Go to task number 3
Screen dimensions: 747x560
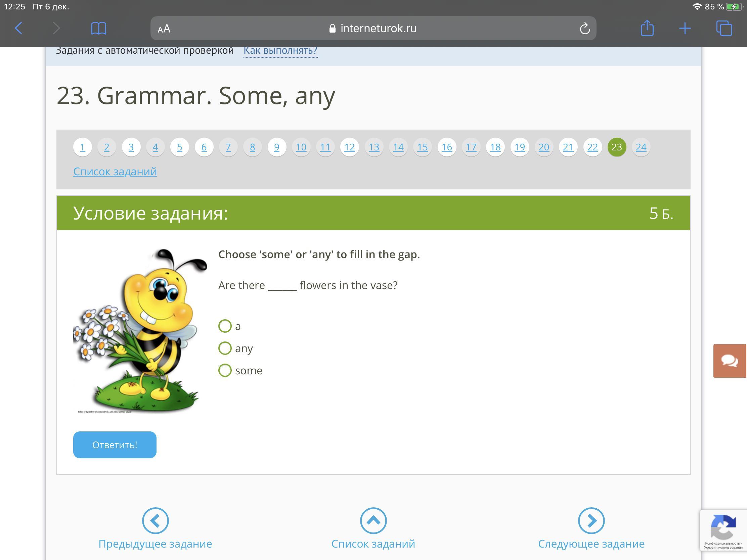click(131, 147)
